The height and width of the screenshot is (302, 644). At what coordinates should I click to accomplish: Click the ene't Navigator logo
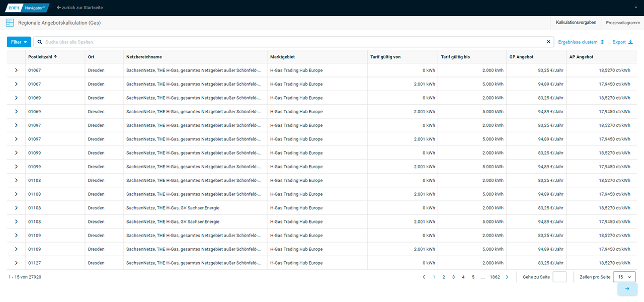pos(27,8)
